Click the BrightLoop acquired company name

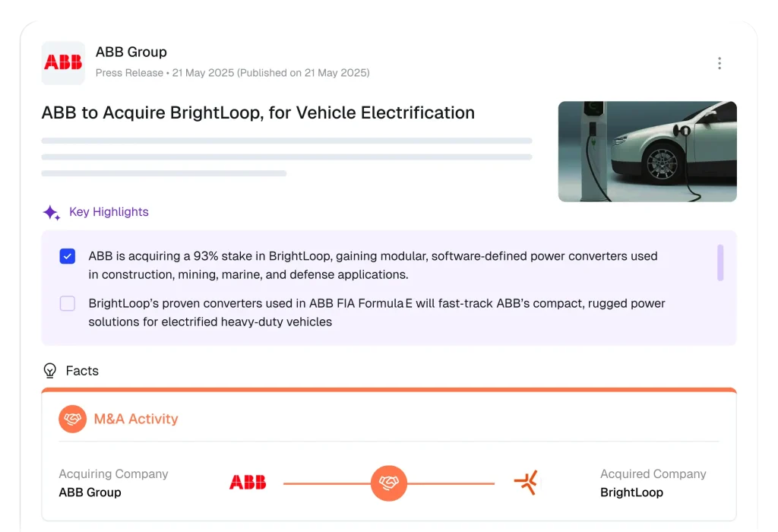(631, 492)
